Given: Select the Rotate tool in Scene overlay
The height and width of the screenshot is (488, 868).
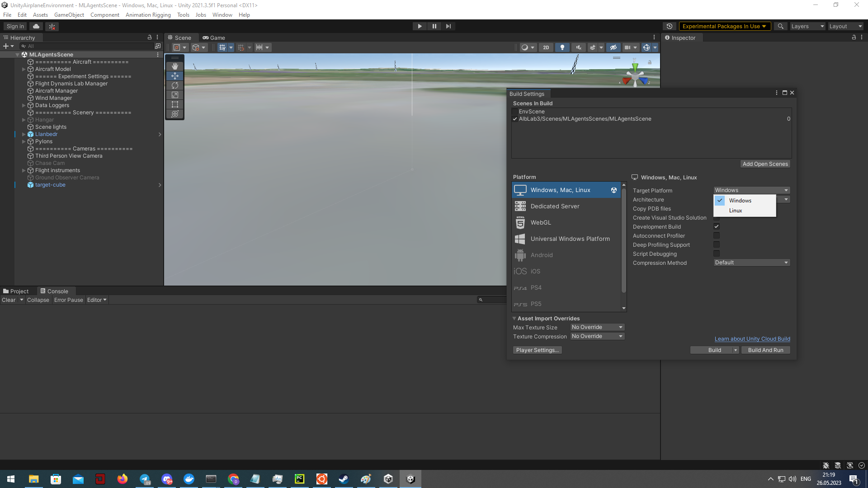Looking at the screenshot, I should click(175, 85).
